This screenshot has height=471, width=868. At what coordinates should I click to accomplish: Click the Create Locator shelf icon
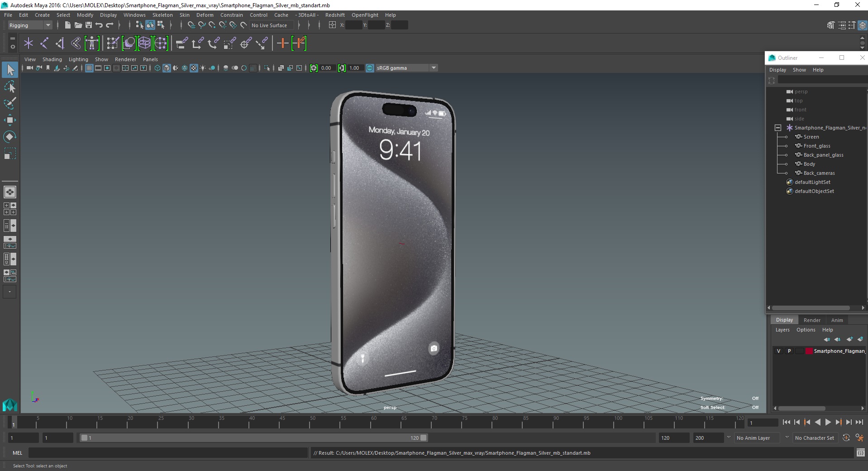(x=29, y=43)
